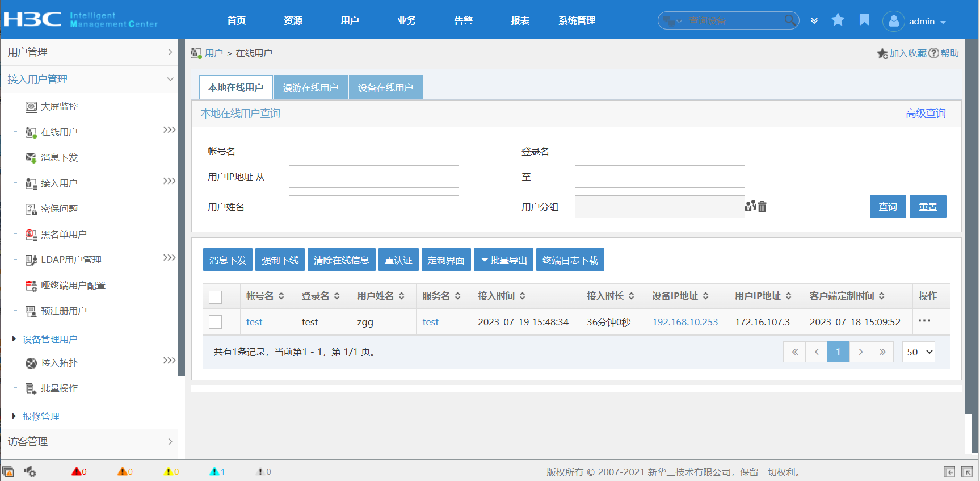Switch to the 漫游在线用户 tab
This screenshot has width=980, height=481.
(310, 88)
